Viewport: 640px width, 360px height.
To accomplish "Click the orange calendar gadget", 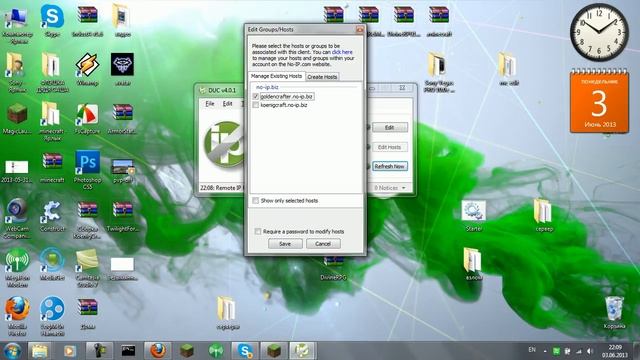I will tap(599, 101).
